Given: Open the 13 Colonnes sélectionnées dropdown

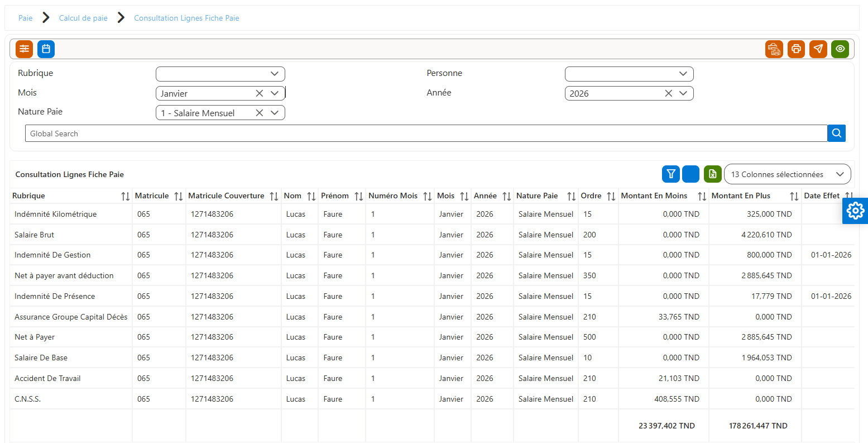Looking at the screenshot, I should click(x=788, y=174).
